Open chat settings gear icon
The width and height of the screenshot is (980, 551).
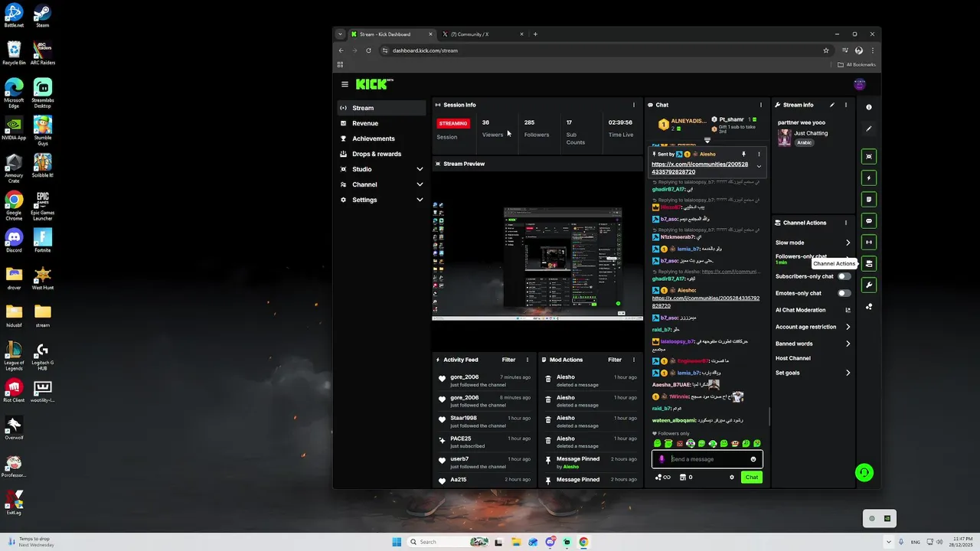tap(732, 477)
